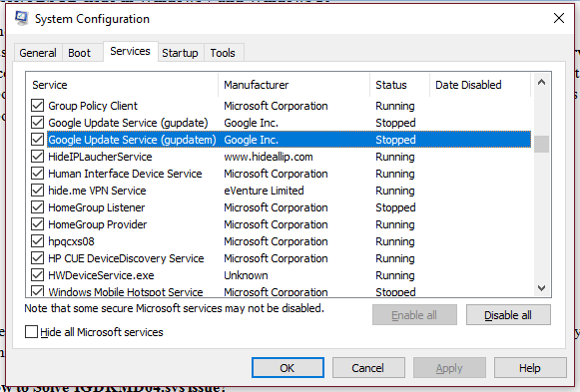Click the scroll up arrow in services list
Screen dimensions: 580x392
point(541,83)
